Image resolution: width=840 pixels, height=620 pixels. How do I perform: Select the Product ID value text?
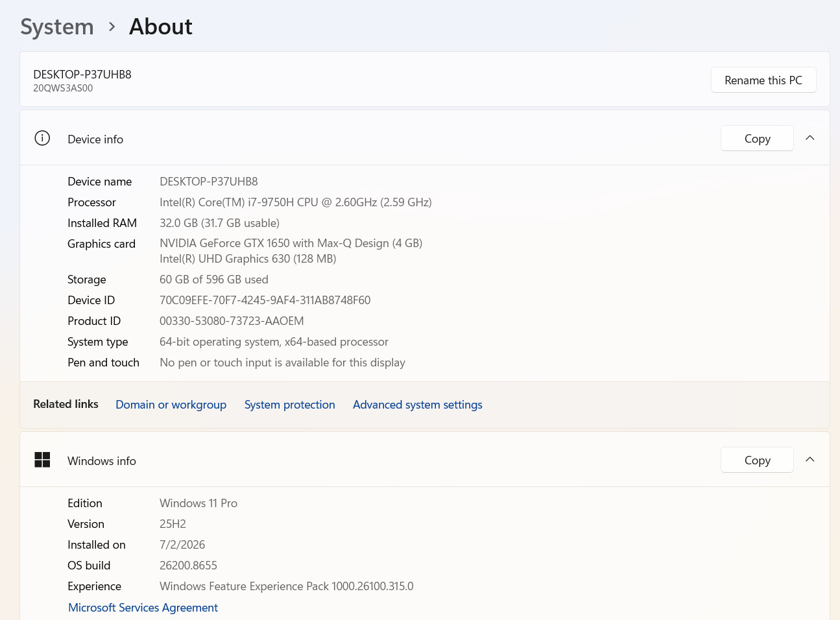tap(232, 321)
